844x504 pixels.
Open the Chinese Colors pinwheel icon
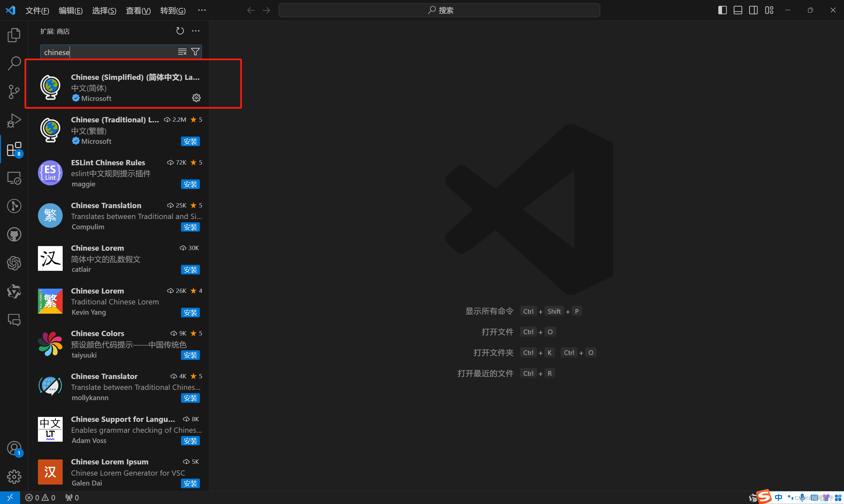click(x=50, y=344)
